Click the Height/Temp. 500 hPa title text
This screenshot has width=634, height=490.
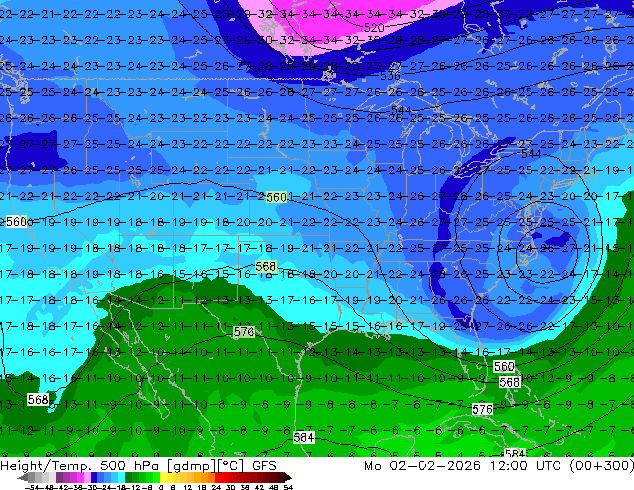(80, 466)
